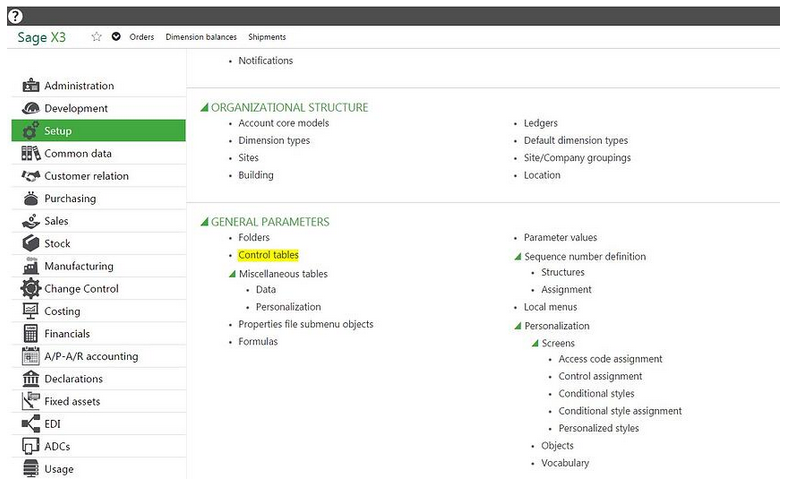Viewport: 785px width, 486px height.
Task: Open the Development module icon
Action: click(x=30, y=108)
